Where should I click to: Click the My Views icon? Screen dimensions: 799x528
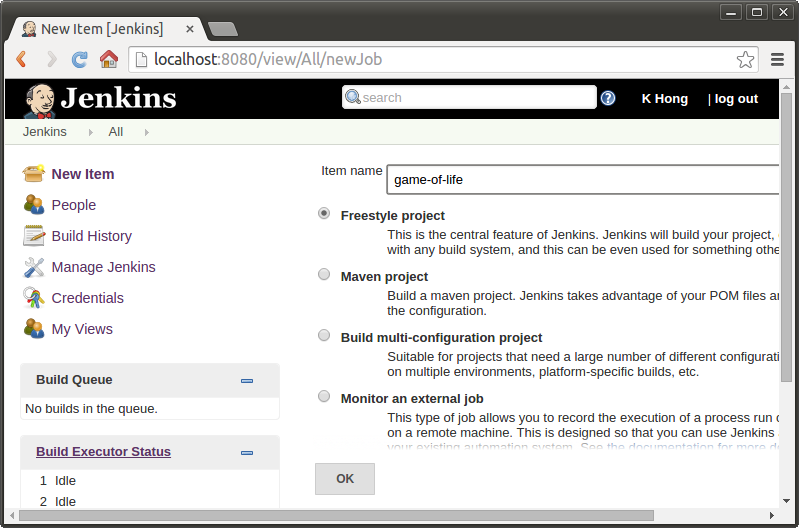click(x=34, y=329)
